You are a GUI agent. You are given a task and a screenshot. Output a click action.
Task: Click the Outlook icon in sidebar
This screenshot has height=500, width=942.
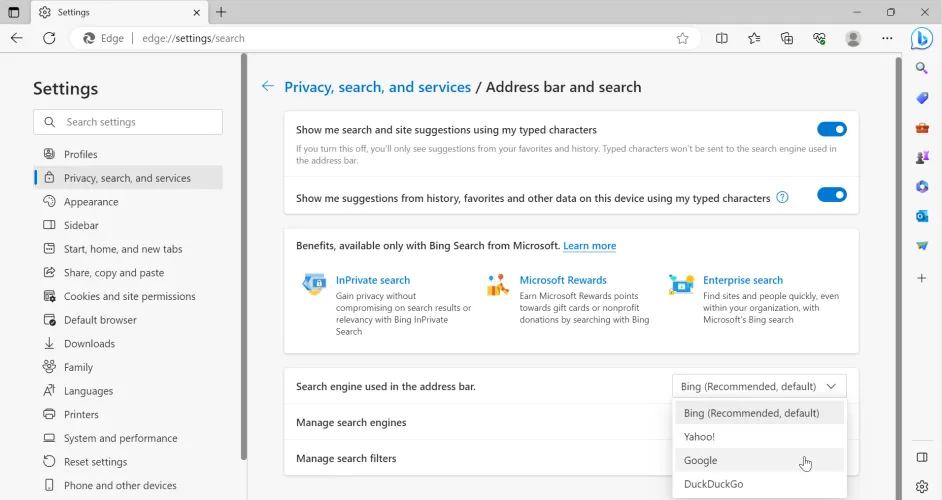click(922, 216)
